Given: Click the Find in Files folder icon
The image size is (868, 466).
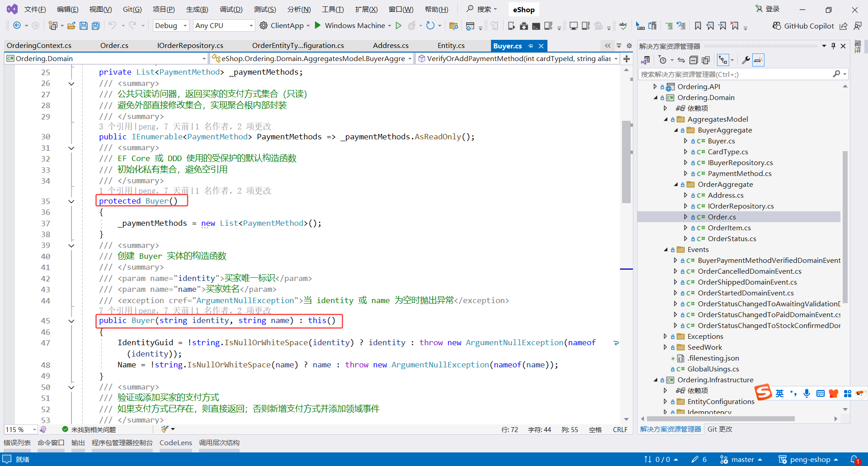Looking at the screenshot, I should 453,26.
